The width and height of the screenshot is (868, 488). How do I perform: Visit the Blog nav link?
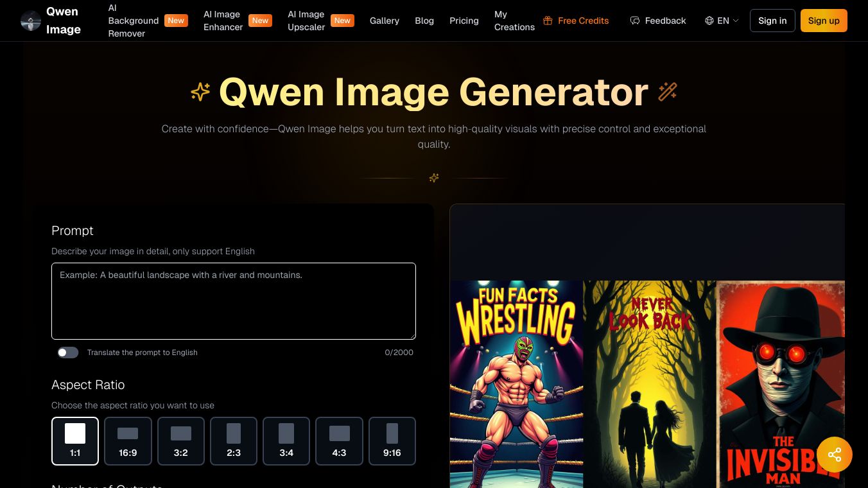click(x=424, y=21)
